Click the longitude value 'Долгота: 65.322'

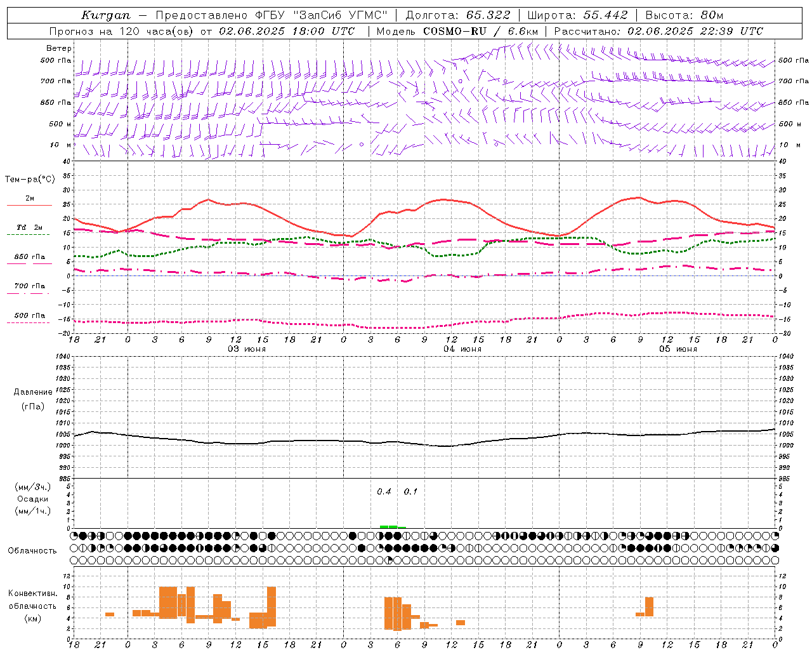point(458,15)
